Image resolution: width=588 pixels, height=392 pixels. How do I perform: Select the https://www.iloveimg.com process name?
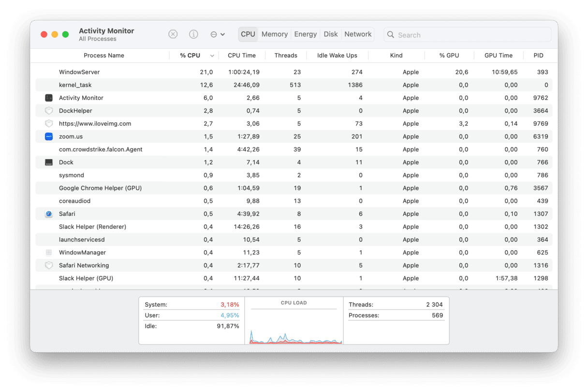[95, 123]
